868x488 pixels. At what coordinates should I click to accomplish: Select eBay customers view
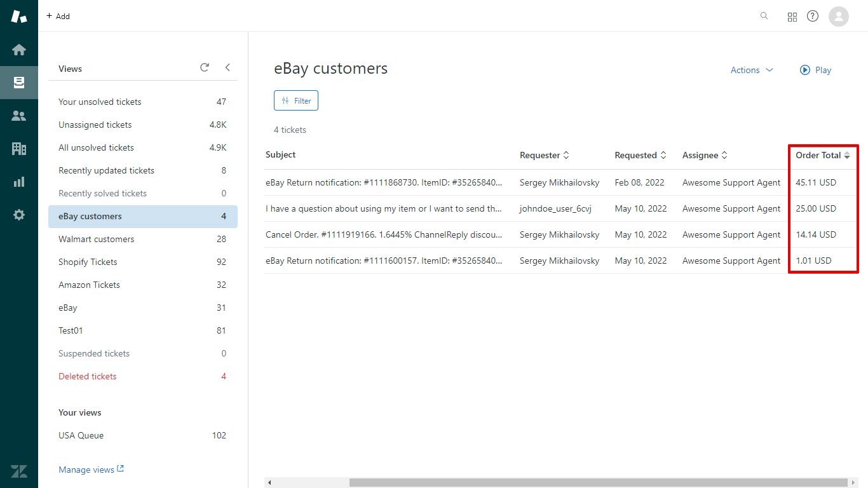point(143,216)
